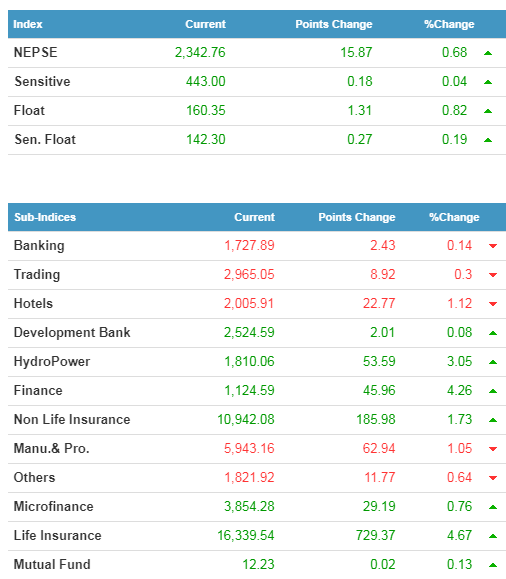The image size is (506, 579).
Task: Click the red down arrow in Hotels row
Action: [493, 304]
